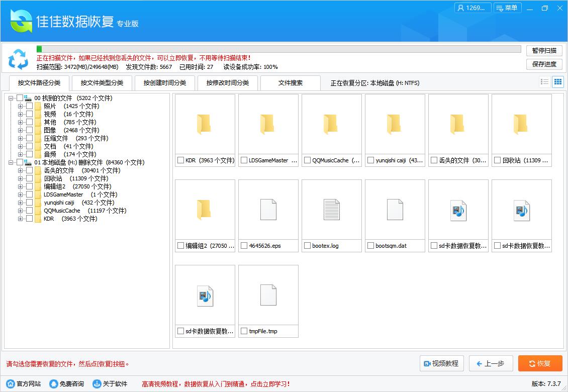Tick the 图像 tree checkbox
568x392 pixels.
(x=29, y=130)
